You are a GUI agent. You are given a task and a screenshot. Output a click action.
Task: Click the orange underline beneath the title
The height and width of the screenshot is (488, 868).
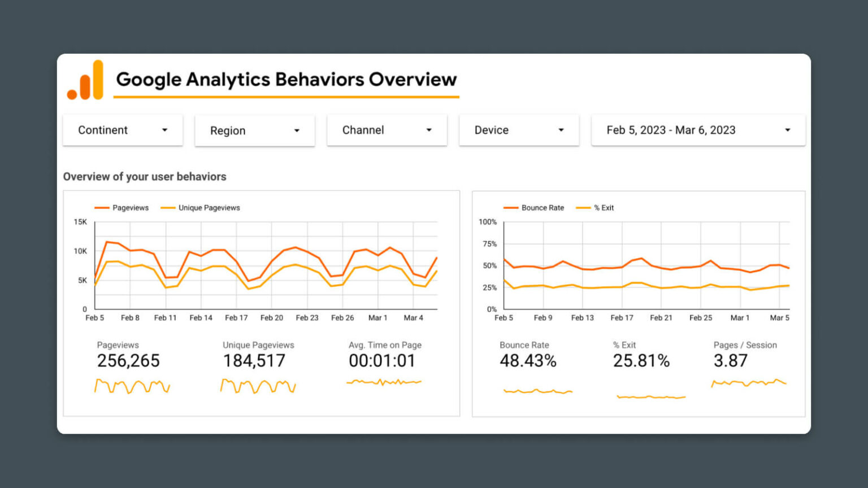287,97
